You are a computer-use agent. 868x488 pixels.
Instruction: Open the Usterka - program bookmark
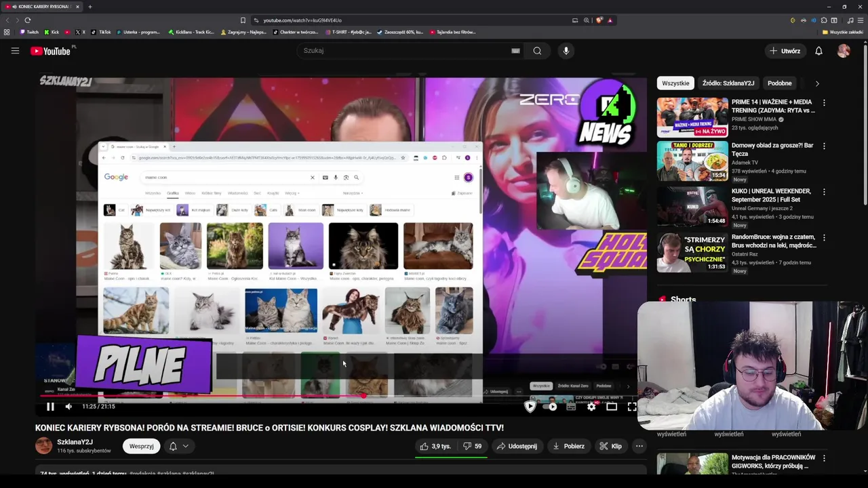click(x=139, y=32)
